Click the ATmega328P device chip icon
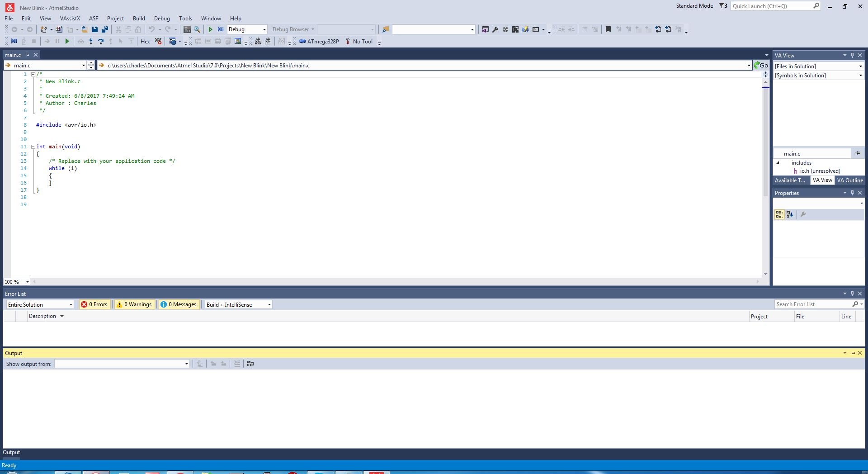868x474 pixels. [x=302, y=42]
